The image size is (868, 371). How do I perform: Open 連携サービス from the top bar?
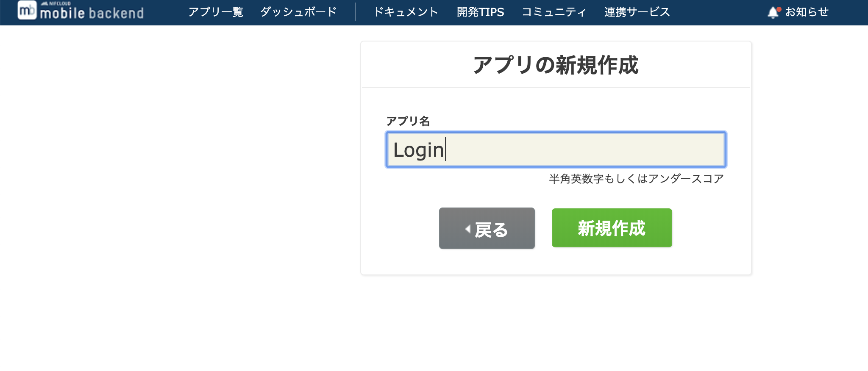tap(637, 12)
